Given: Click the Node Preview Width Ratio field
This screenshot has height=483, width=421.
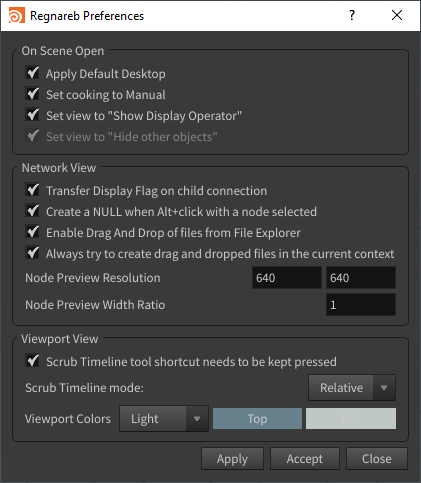Looking at the screenshot, I should [361, 305].
